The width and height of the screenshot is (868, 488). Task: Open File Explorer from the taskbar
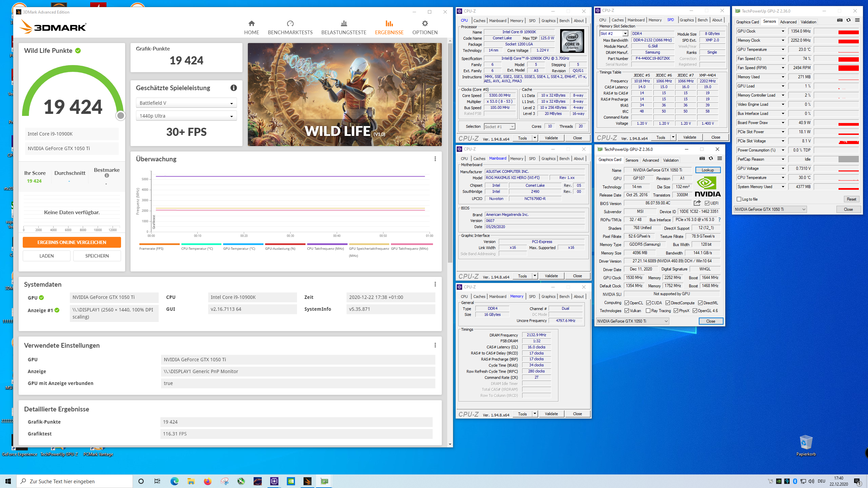(x=191, y=481)
